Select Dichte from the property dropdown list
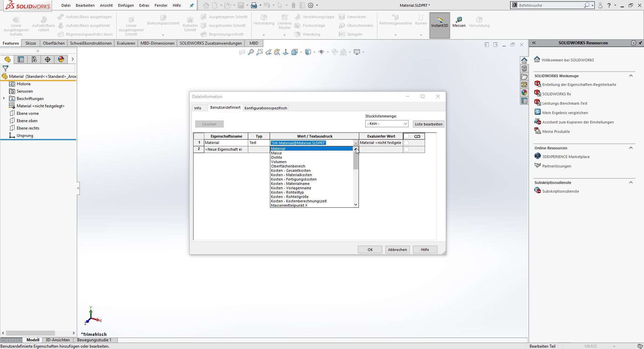 click(x=276, y=157)
